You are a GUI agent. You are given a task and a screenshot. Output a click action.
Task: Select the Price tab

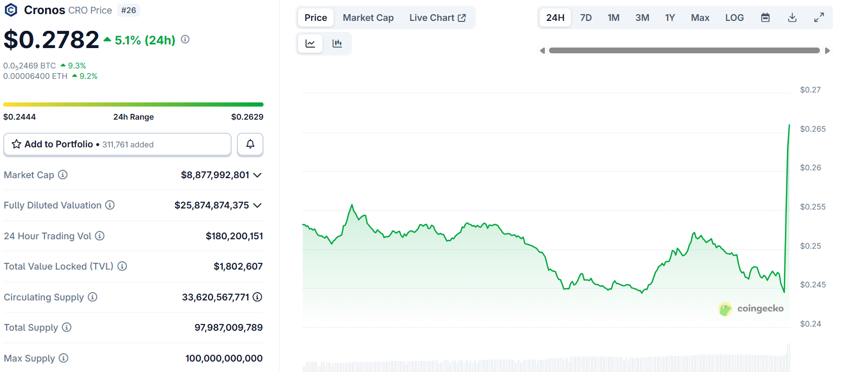(x=316, y=18)
